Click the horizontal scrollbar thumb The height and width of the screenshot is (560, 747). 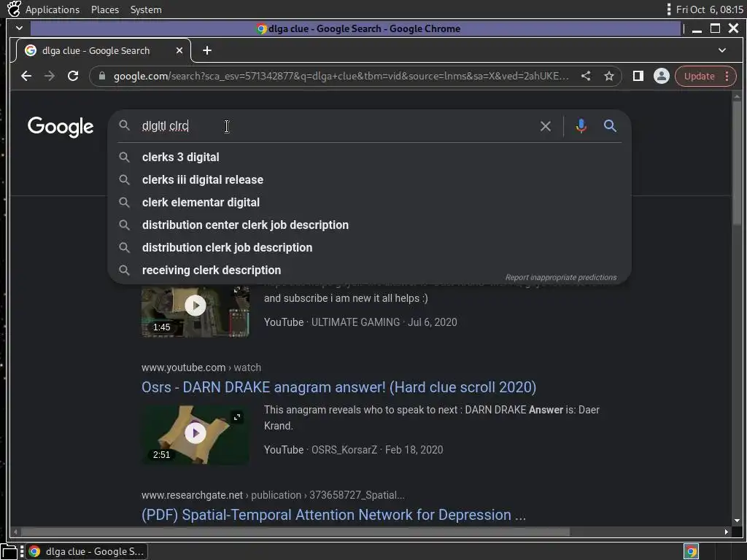[x=295, y=532]
